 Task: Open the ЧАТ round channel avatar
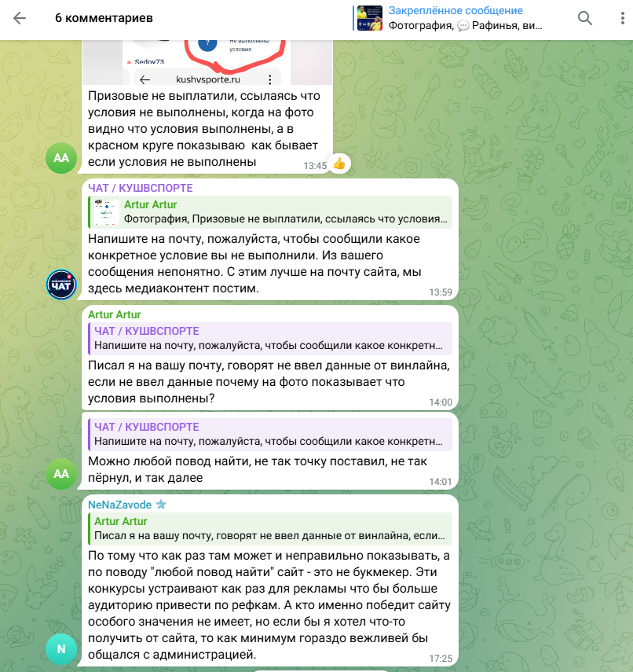pos(61,285)
